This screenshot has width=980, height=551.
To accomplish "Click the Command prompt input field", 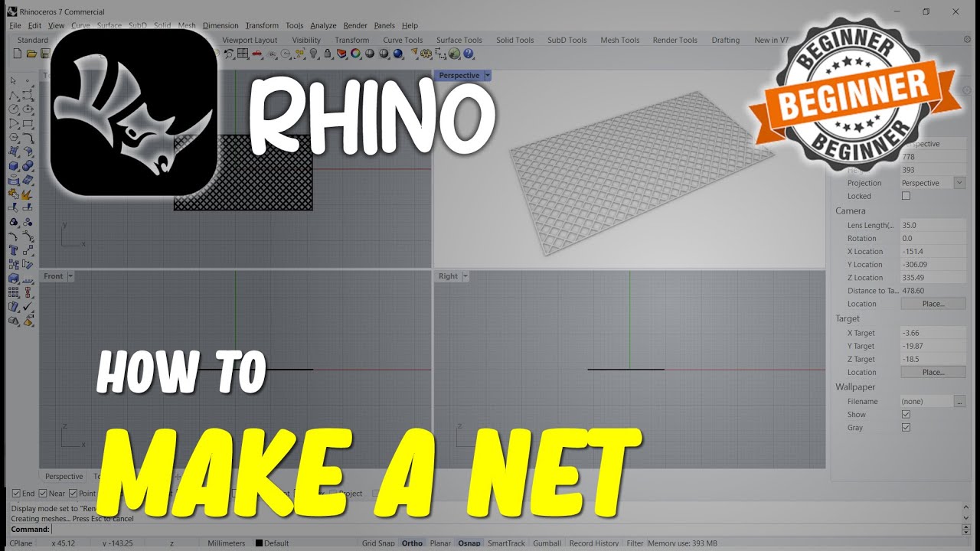I will (x=505, y=529).
